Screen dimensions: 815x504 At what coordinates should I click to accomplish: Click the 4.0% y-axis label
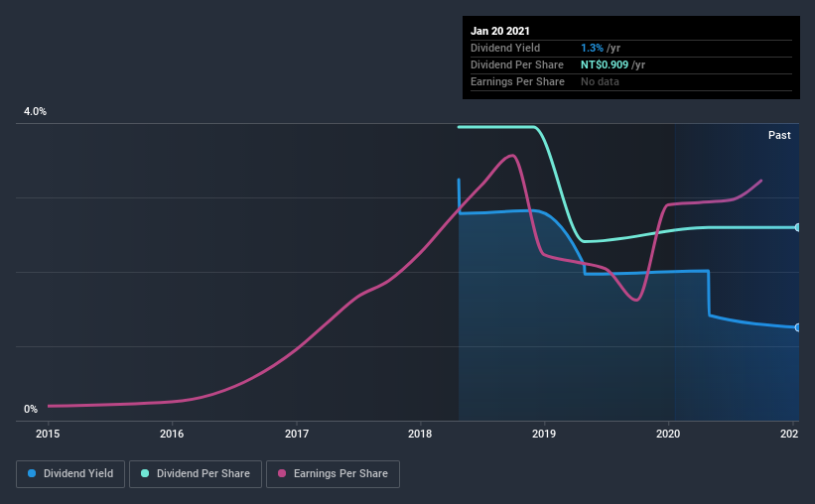click(x=35, y=112)
